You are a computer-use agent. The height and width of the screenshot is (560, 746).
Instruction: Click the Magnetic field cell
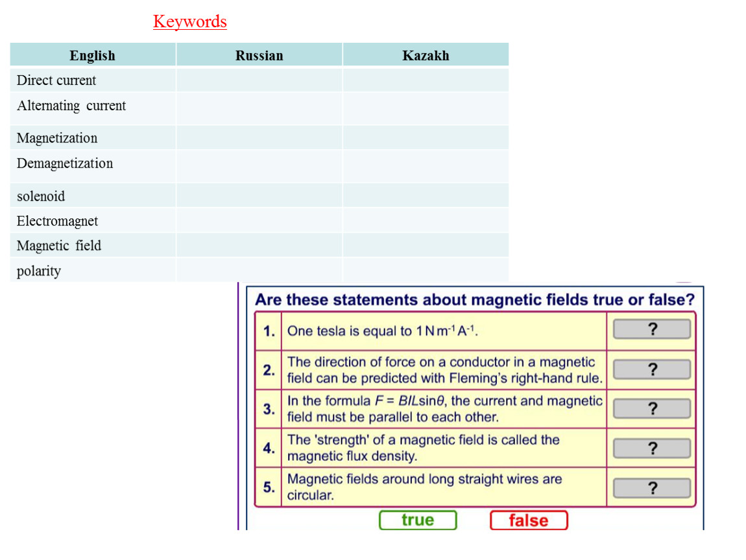click(93, 245)
